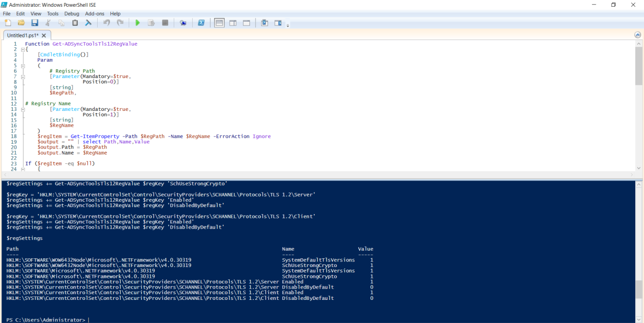The height and width of the screenshot is (323, 644).
Task: Open the Edit menu
Action: coord(21,13)
